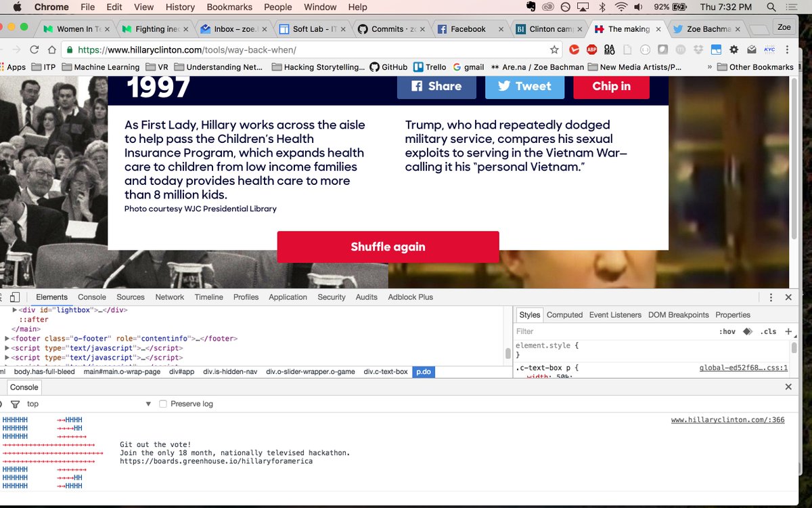
Task: Open the Trello bookmark
Action: (x=430, y=67)
